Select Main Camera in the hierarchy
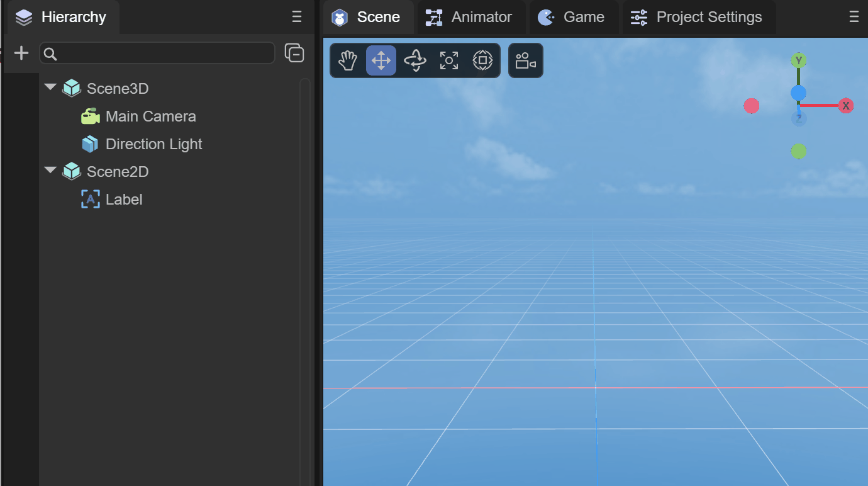 pos(150,116)
